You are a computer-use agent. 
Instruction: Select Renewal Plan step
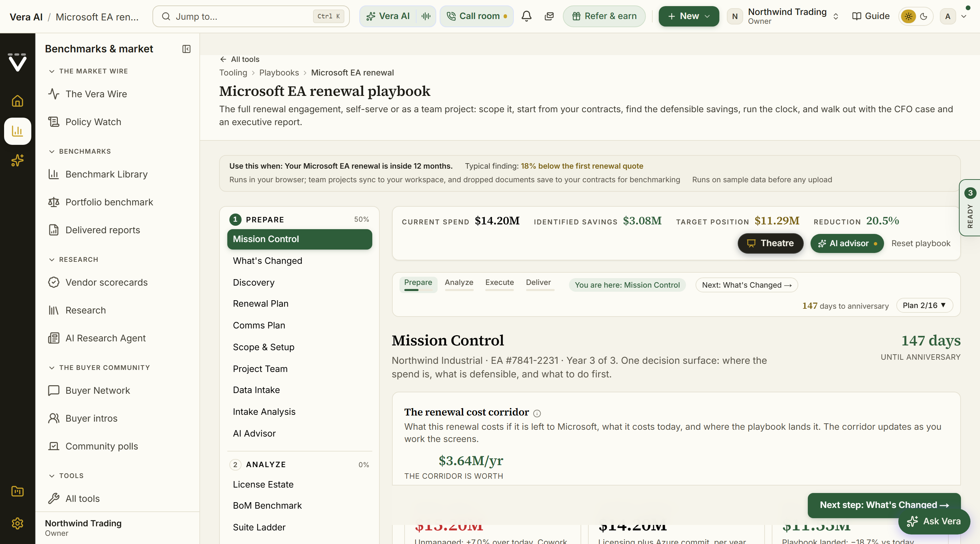[299, 304]
